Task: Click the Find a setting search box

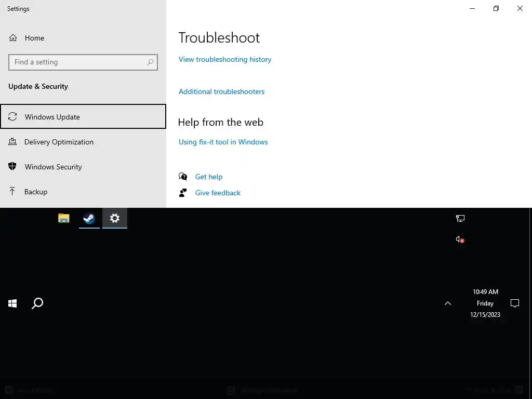Action: pyautogui.click(x=83, y=62)
